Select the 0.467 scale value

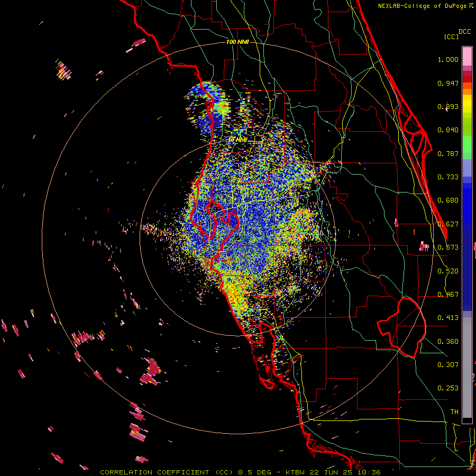coord(448,295)
